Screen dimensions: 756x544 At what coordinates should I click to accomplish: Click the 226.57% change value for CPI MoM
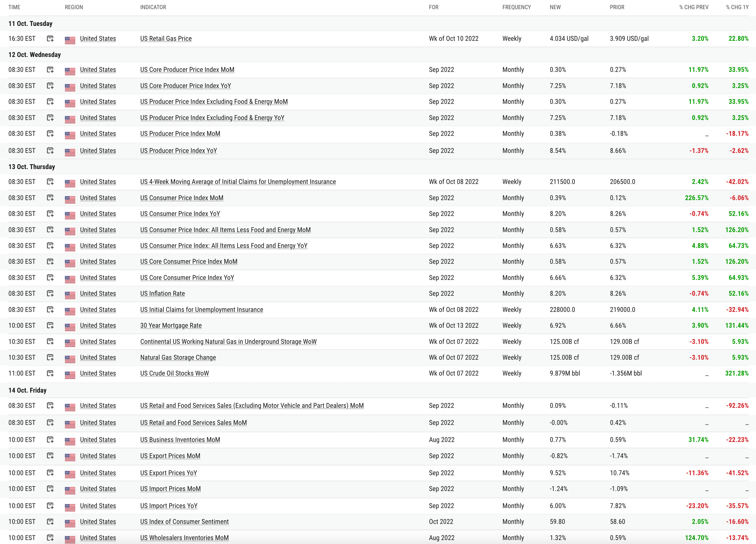pyautogui.click(x=697, y=198)
